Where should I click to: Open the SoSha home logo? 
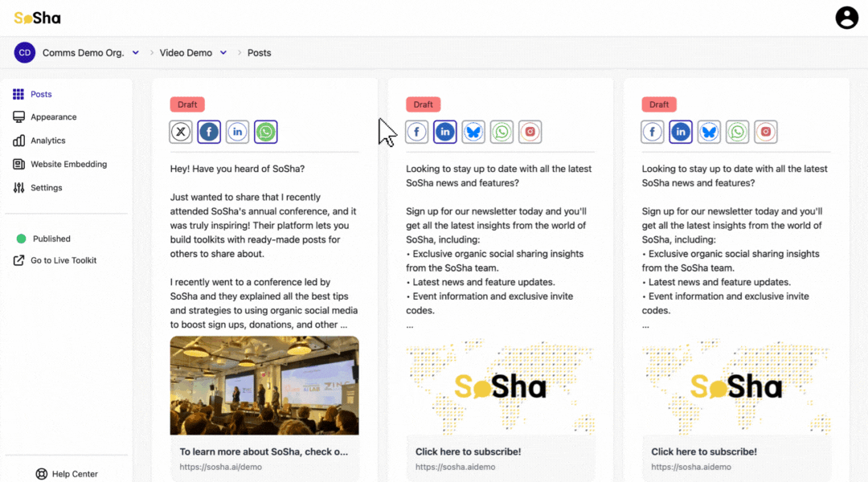click(x=37, y=18)
